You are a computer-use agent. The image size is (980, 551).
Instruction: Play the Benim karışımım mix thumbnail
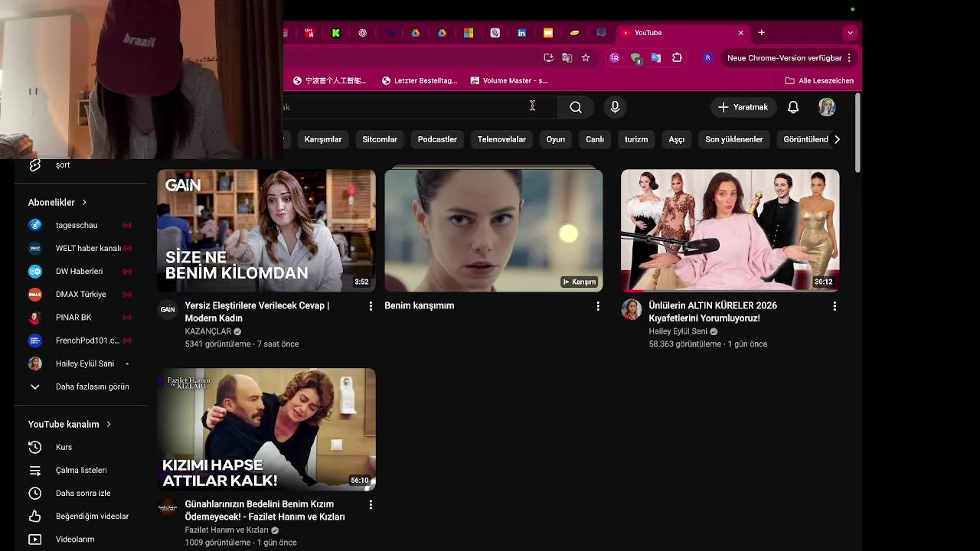(494, 230)
